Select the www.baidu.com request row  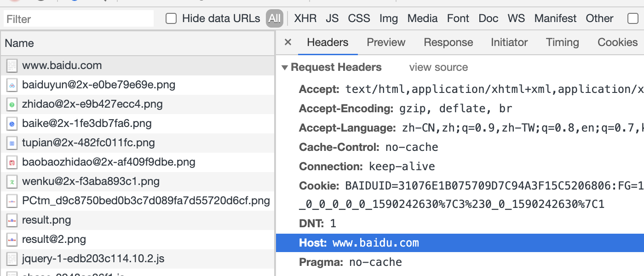[137, 65]
